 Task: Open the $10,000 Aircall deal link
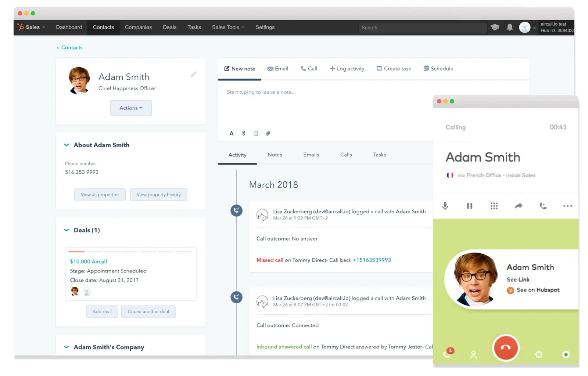click(x=88, y=261)
